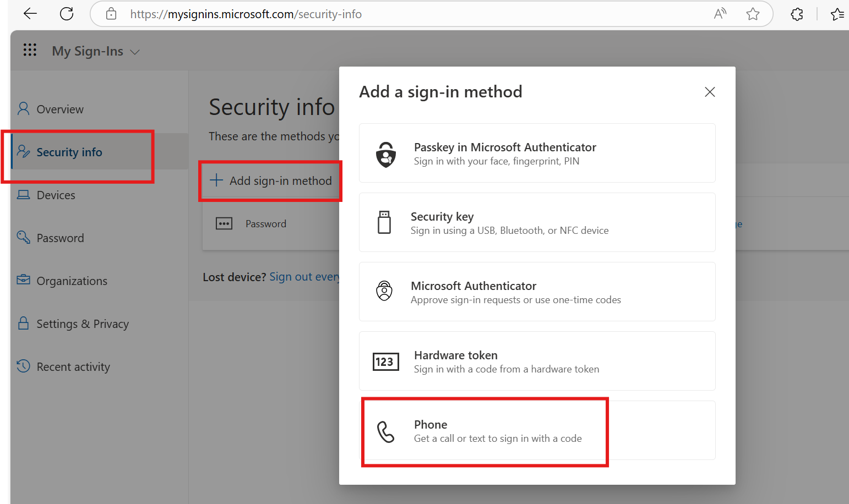Click the Microsoft Authenticator person icon

click(384, 292)
